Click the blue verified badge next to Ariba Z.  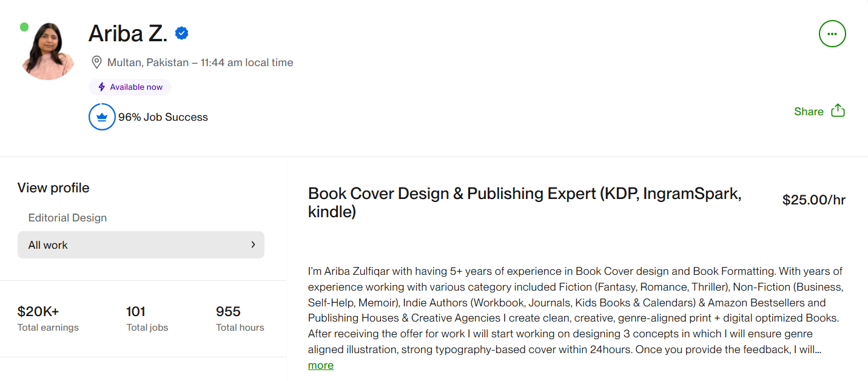[x=181, y=33]
